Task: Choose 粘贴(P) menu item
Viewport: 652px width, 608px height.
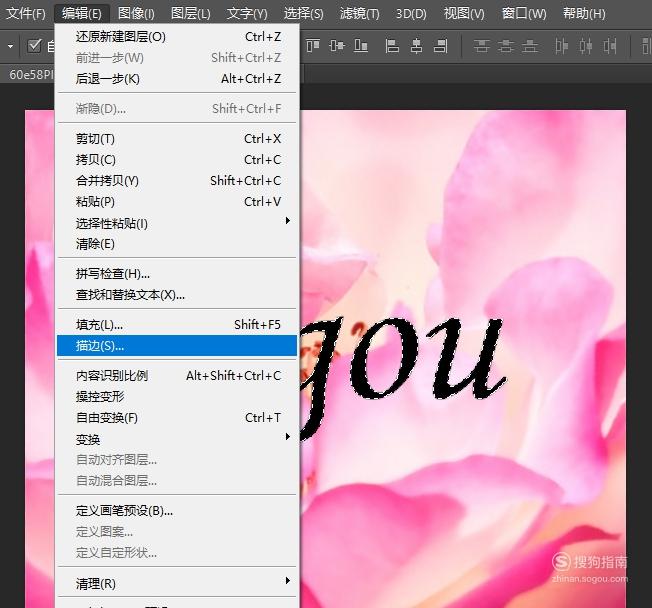Action: tap(177, 202)
